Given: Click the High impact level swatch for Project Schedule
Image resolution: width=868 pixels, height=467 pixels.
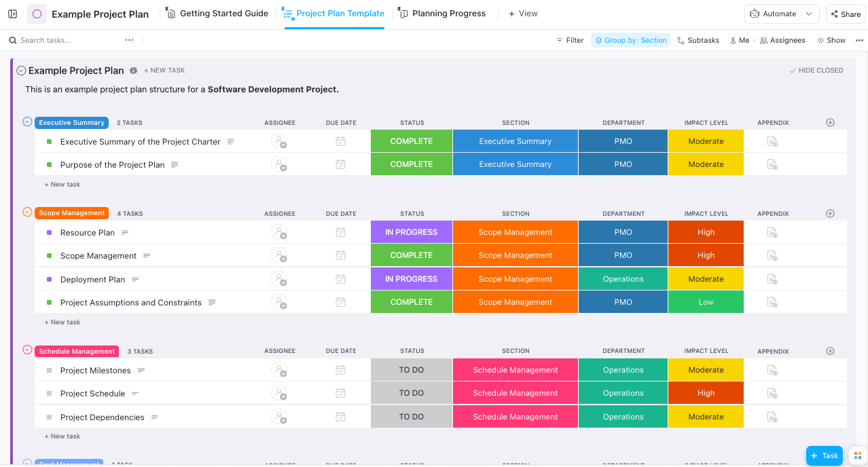Looking at the screenshot, I should pos(706,393).
